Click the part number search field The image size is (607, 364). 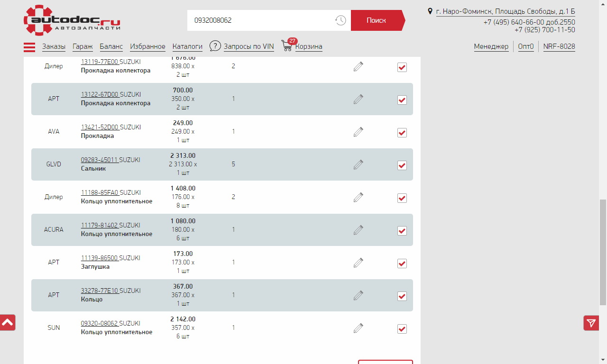261,20
